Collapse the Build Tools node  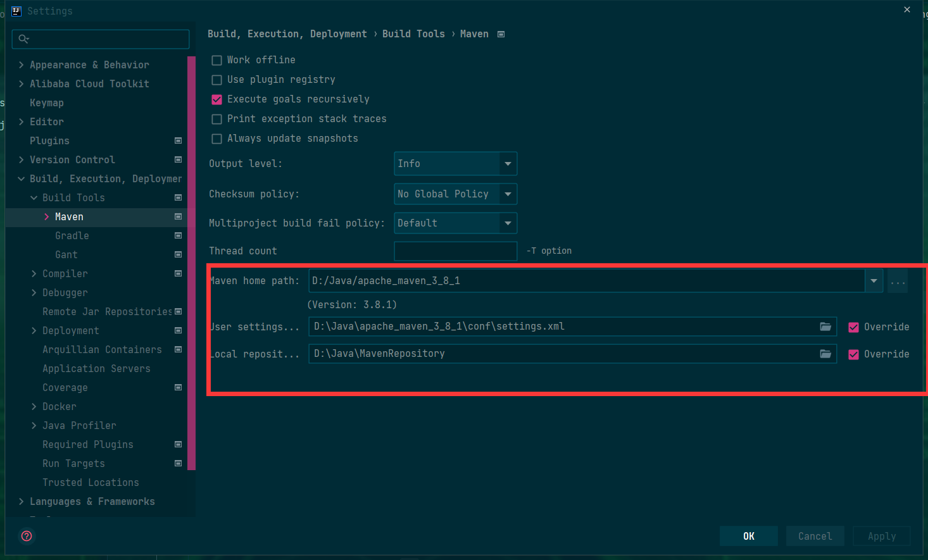tap(34, 197)
